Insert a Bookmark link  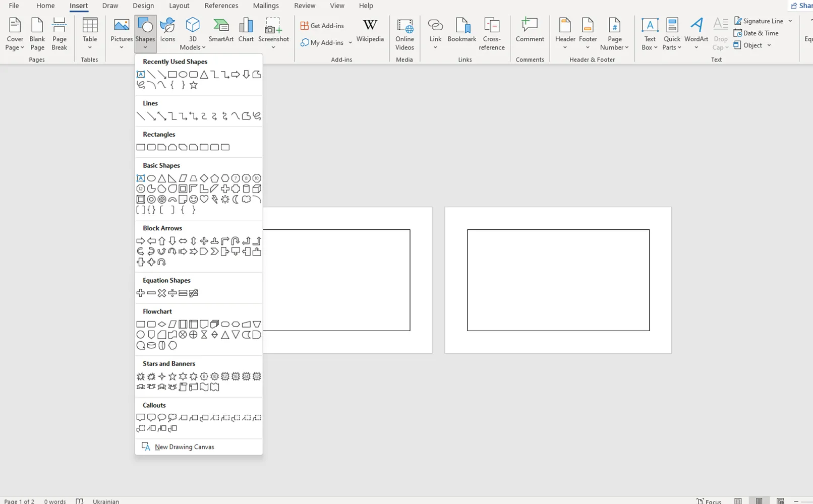462,30
